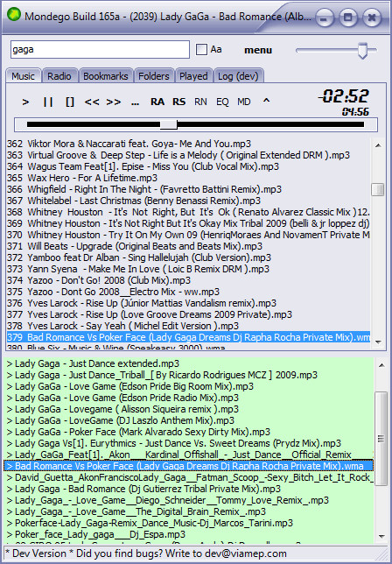Toggle the RN option
This screenshot has height=564, width=392.
pyautogui.click(x=200, y=102)
